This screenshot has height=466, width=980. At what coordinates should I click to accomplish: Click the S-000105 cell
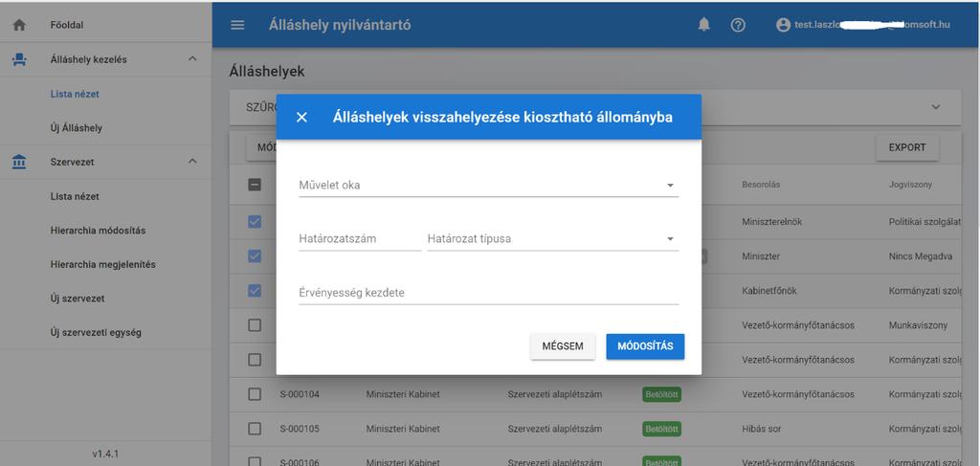coord(301,429)
